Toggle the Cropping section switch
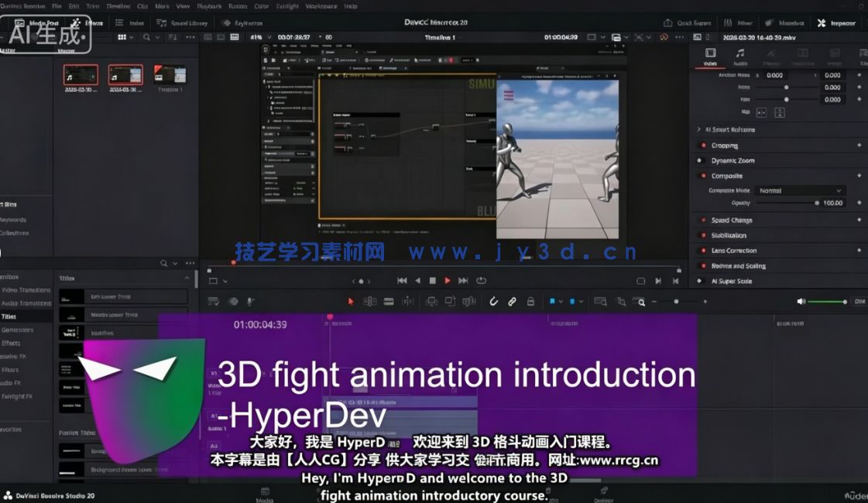The width and height of the screenshot is (868, 503). (703, 145)
